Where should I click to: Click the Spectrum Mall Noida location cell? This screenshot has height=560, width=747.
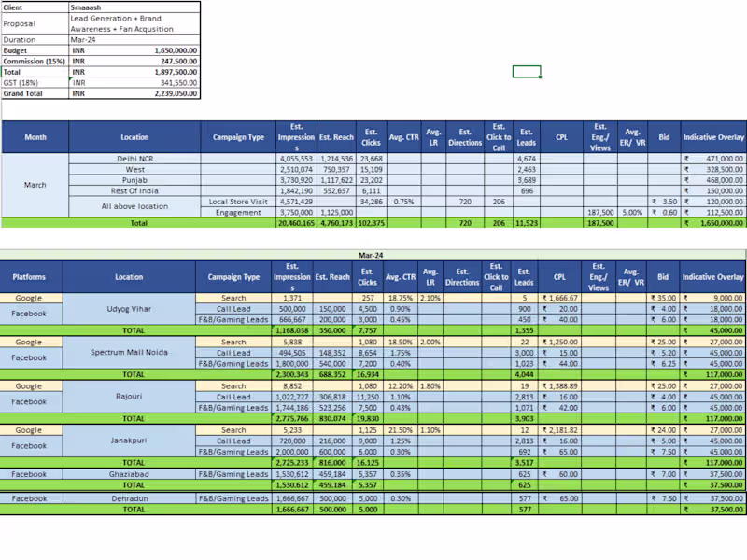128,353
